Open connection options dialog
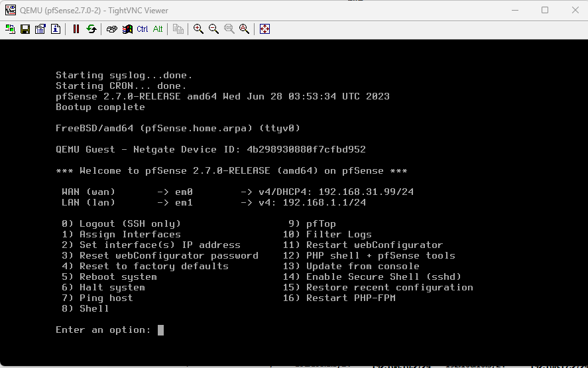Image resolution: width=588 pixels, height=368 pixels. click(40, 29)
